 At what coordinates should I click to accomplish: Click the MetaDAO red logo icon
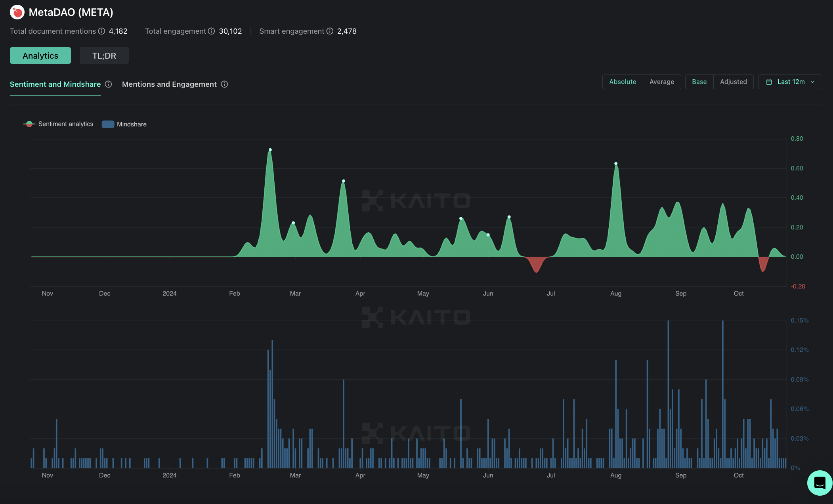click(17, 12)
